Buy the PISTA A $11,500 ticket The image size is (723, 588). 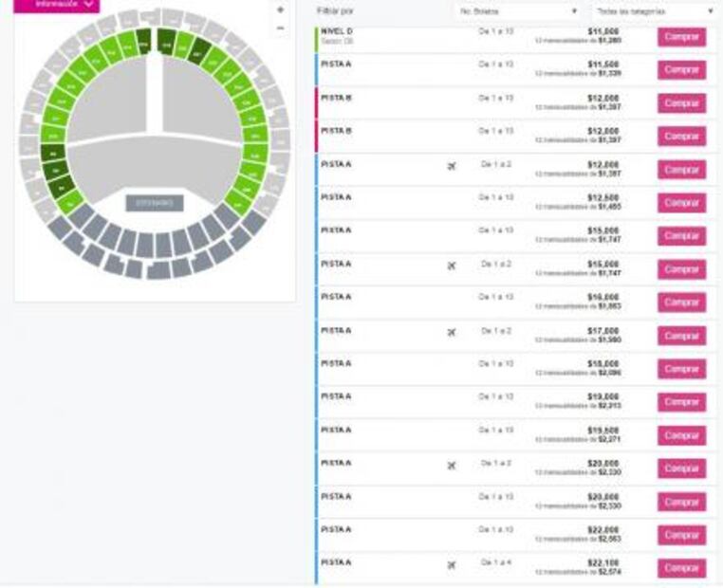(681, 70)
